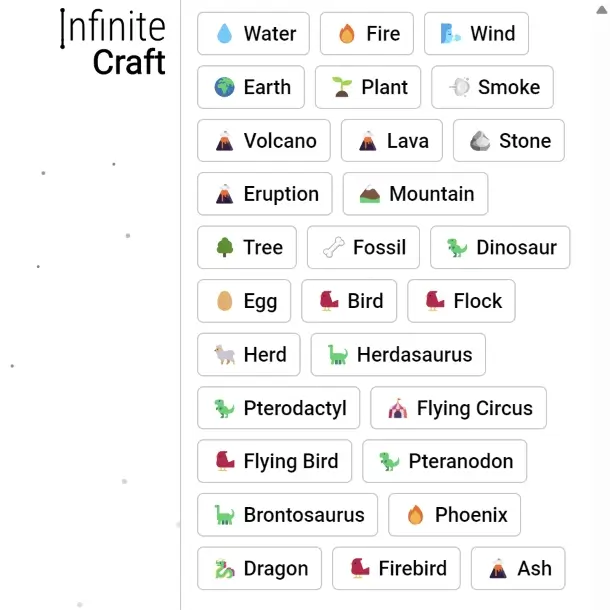610x610 pixels.
Task: Click the globe icon on Earth
Action: pos(224,87)
